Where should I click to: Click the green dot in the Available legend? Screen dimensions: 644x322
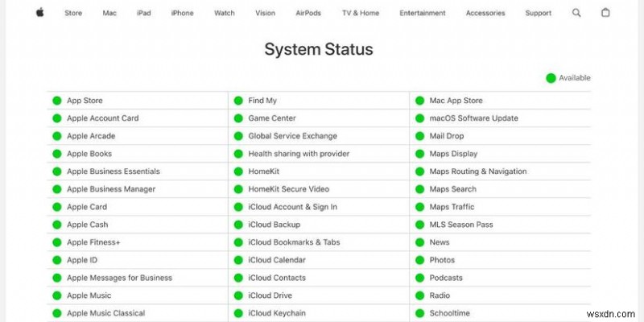[551, 78]
